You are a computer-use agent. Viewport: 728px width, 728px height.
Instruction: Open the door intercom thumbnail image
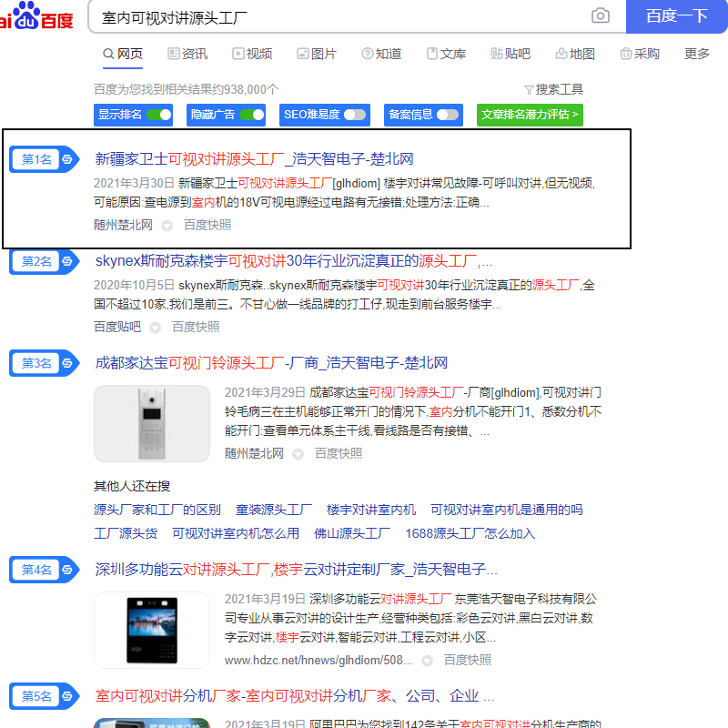(152, 423)
